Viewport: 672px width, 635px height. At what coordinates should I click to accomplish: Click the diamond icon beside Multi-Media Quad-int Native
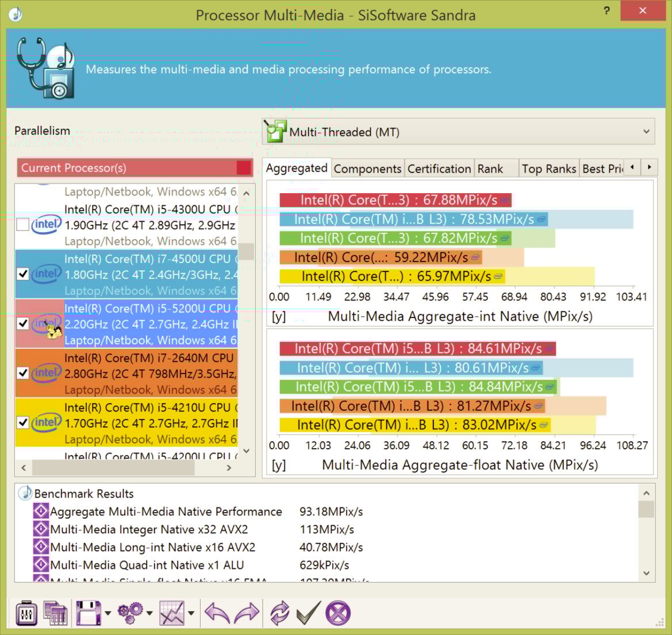click(x=41, y=565)
